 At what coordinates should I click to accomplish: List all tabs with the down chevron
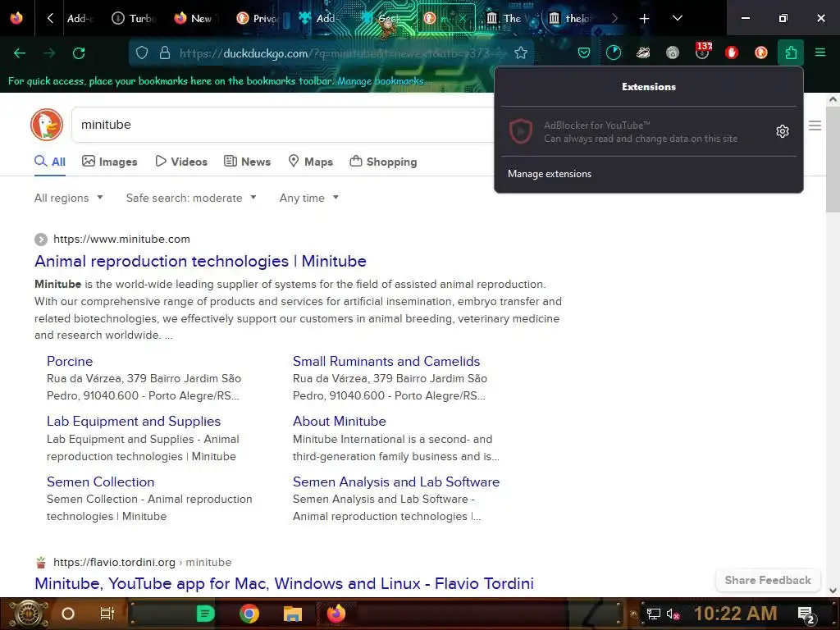click(x=677, y=18)
